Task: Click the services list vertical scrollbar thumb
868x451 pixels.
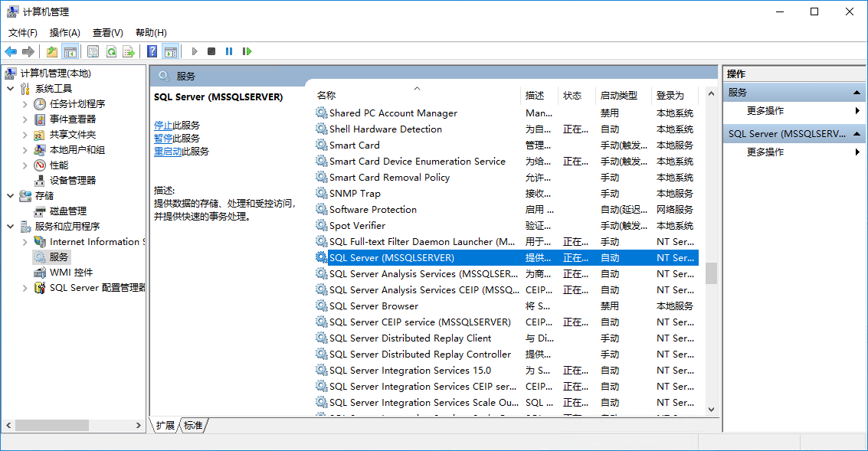Action: point(712,273)
